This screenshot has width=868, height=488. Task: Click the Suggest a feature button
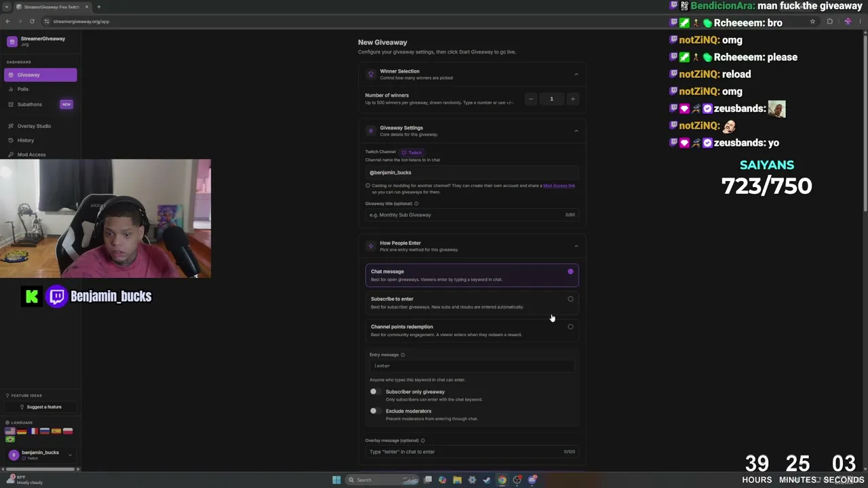coord(41,407)
